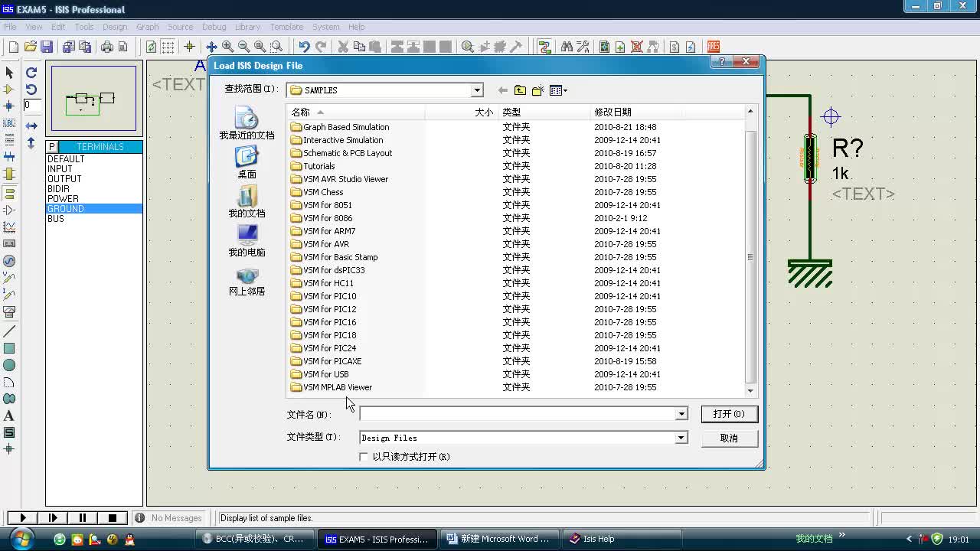Click the X-Mirror horizontal flip icon
Viewport: 980px width, 551px height.
click(x=31, y=126)
